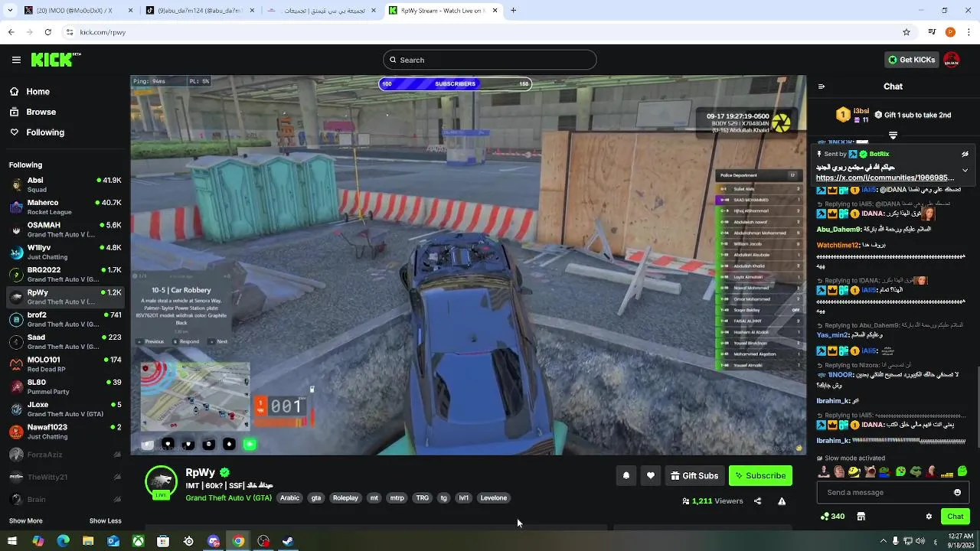Open offline ForzaAziz channel
Screen dimensions: 980x551
click(x=65, y=455)
